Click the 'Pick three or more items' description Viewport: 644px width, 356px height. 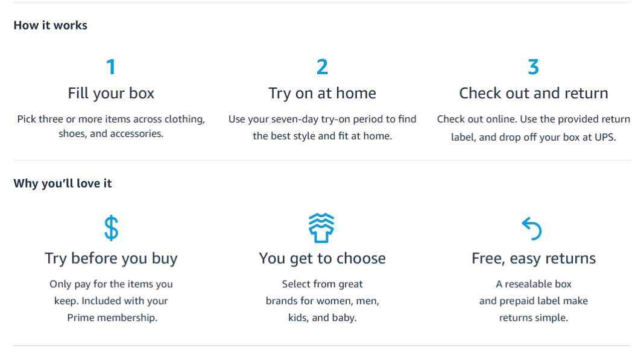pyautogui.click(x=111, y=126)
